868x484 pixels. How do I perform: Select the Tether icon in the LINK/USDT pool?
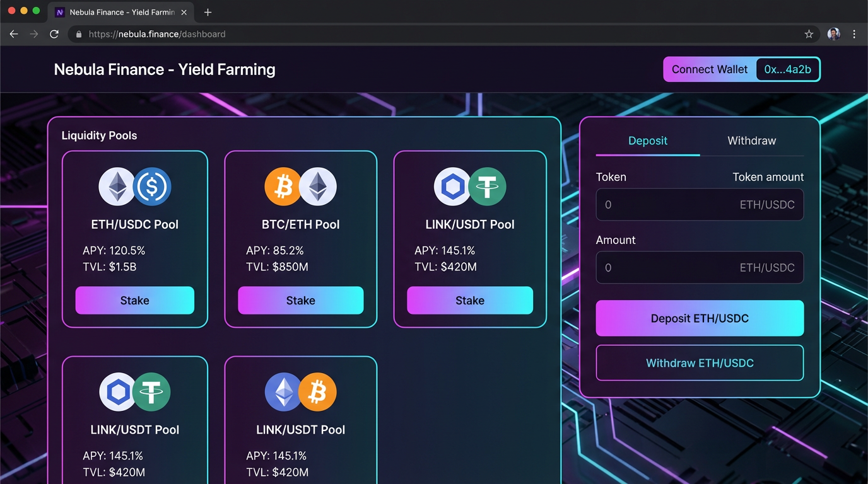tap(488, 186)
